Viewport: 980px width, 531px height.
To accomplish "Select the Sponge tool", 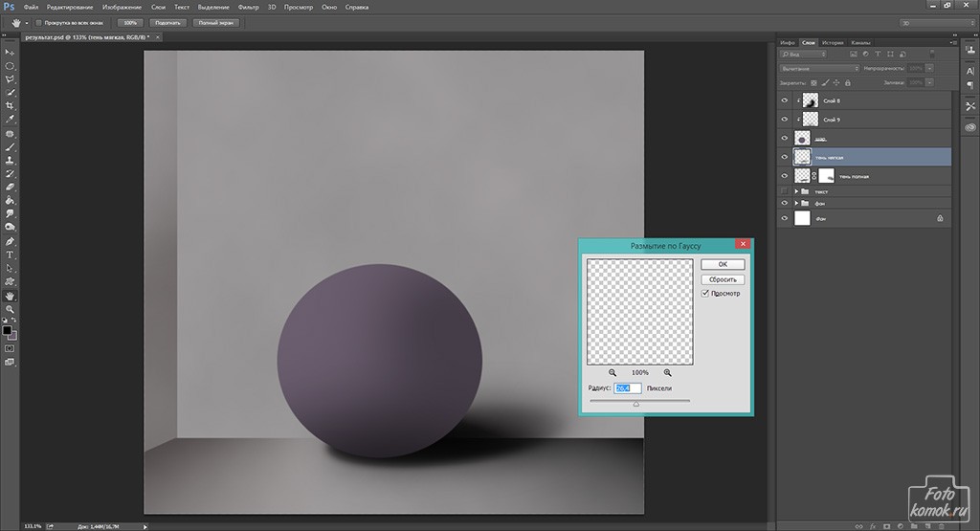I will point(10,227).
